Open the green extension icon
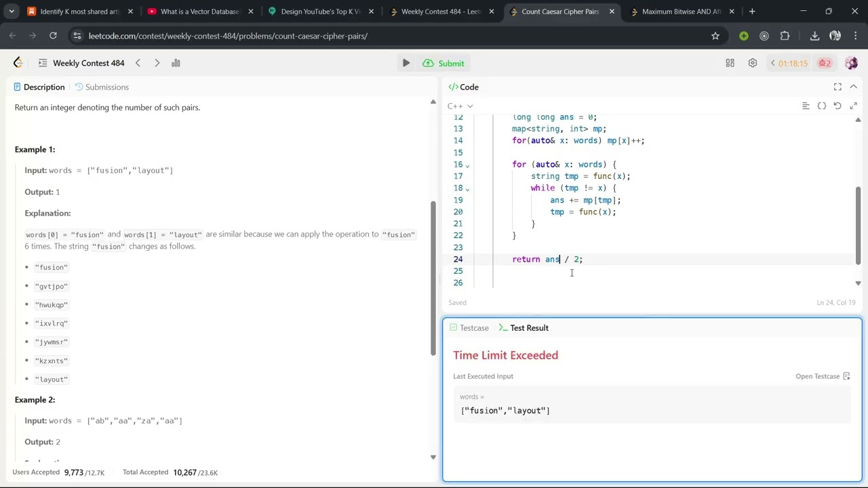The width and height of the screenshot is (868, 488). pos(744,36)
